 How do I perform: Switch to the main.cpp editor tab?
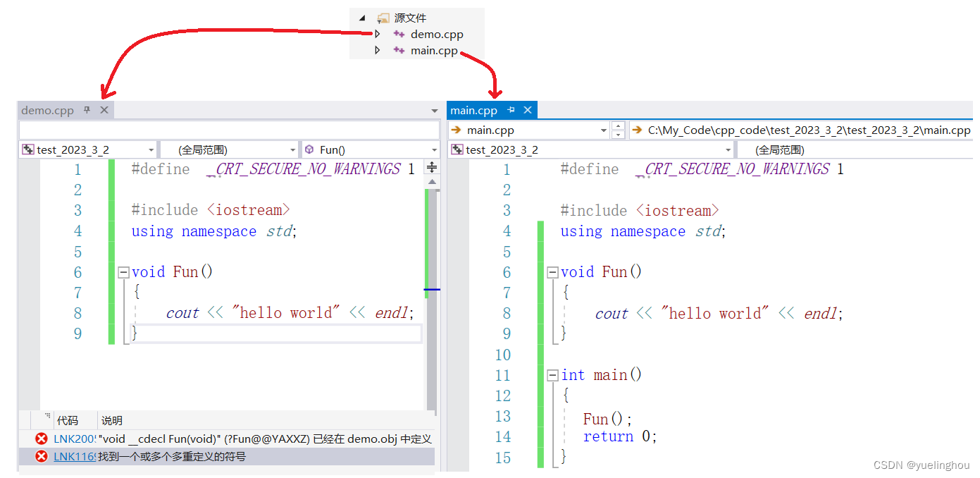pos(473,110)
